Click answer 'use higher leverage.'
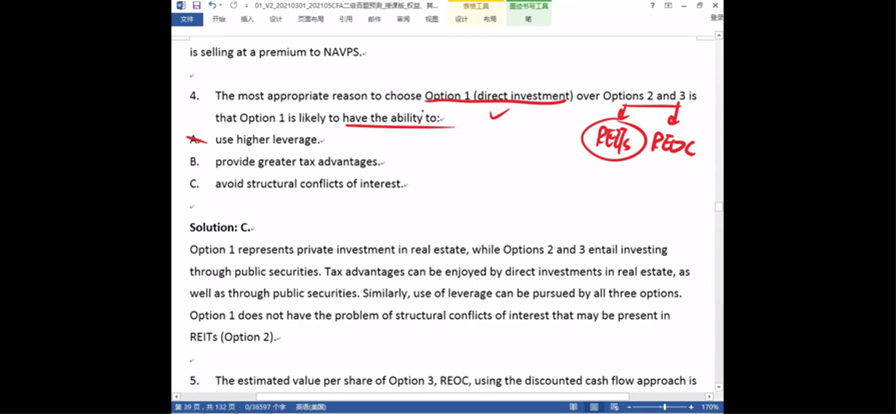 (267, 140)
